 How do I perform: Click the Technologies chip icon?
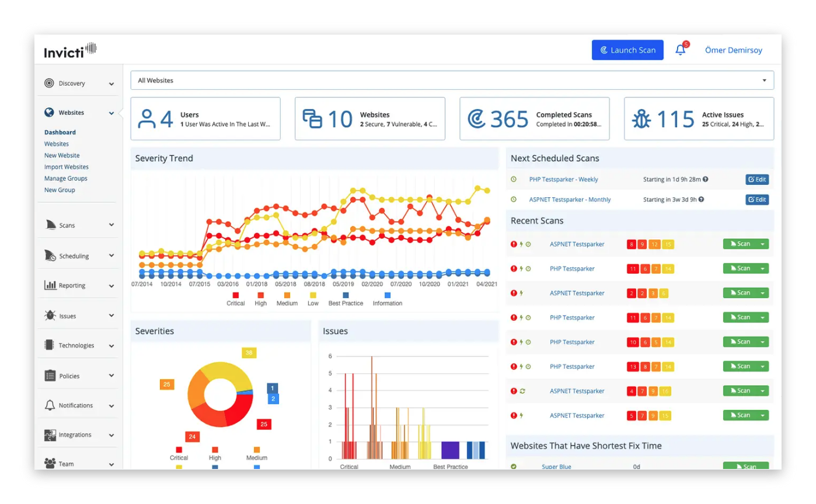pos(49,345)
